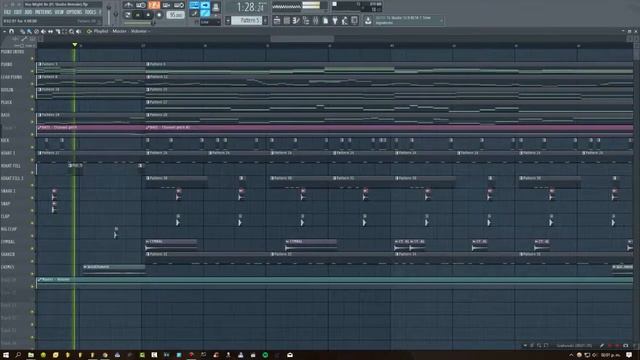Open the pattern selector showing Pattern 5

pos(247,20)
